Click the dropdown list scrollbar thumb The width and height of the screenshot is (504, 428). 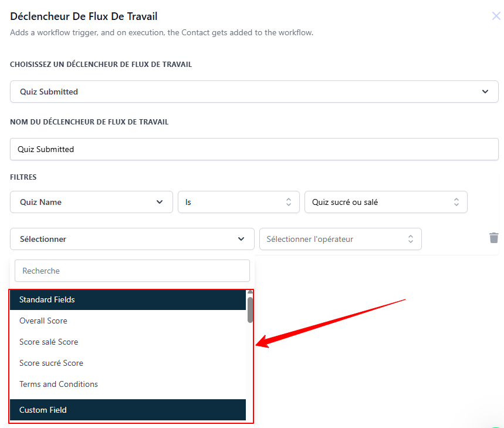tap(250, 310)
